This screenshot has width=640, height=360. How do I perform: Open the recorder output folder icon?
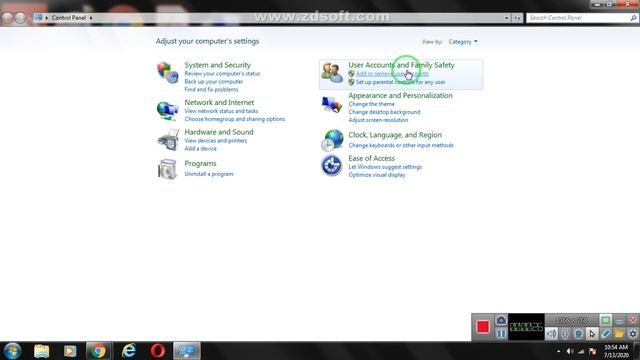[x=619, y=334]
